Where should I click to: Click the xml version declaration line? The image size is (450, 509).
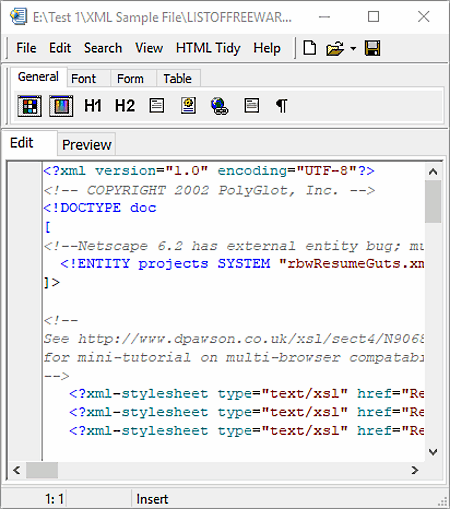(209, 171)
